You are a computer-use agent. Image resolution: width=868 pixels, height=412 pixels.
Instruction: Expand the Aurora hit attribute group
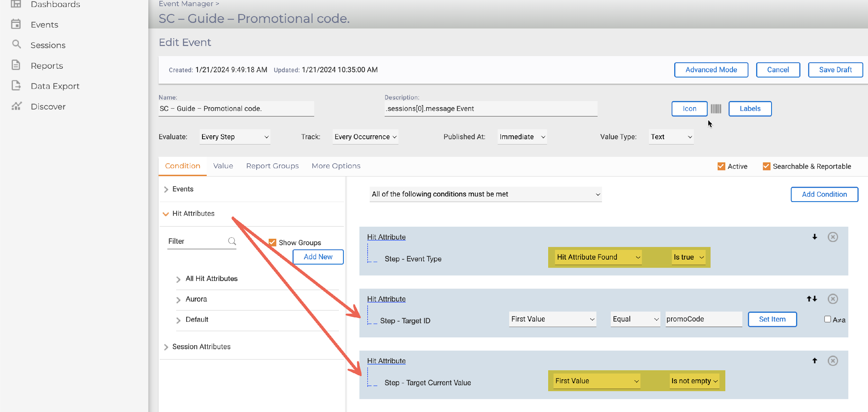pyautogui.click(x=178, y=300)
